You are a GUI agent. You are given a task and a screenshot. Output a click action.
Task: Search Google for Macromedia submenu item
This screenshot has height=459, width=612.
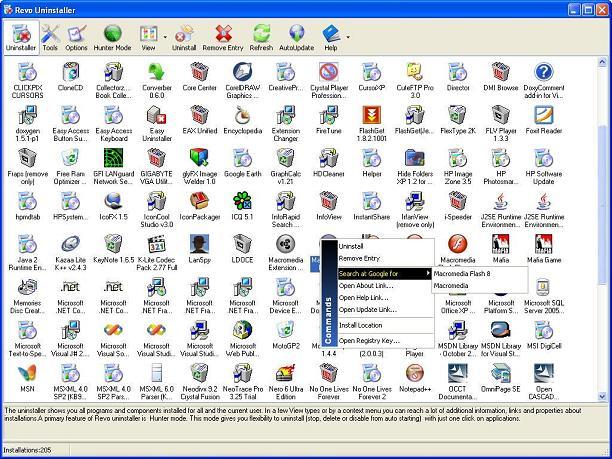pyautogui.click(x=480, y=286)
